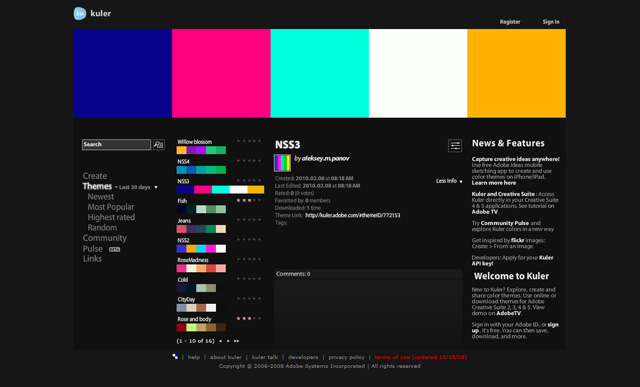Click the dark blue large swatch

(x=123, y=73)
